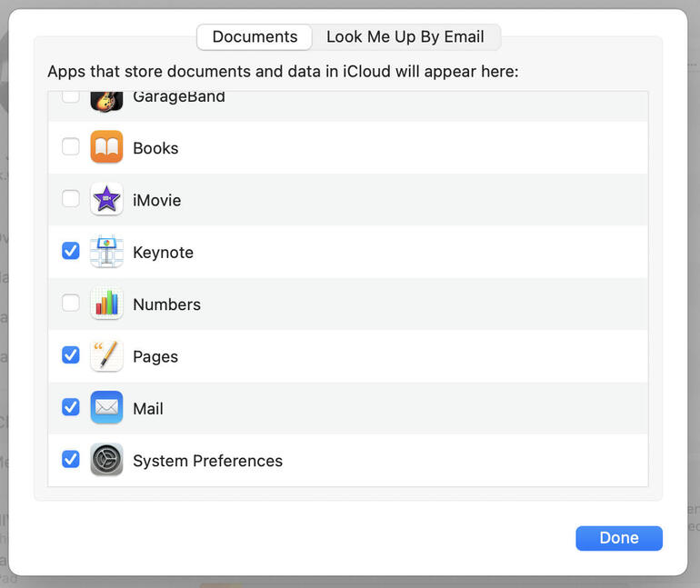
Task: Click the blue Mail envelope icon
Action: click(x=106, y=407)
